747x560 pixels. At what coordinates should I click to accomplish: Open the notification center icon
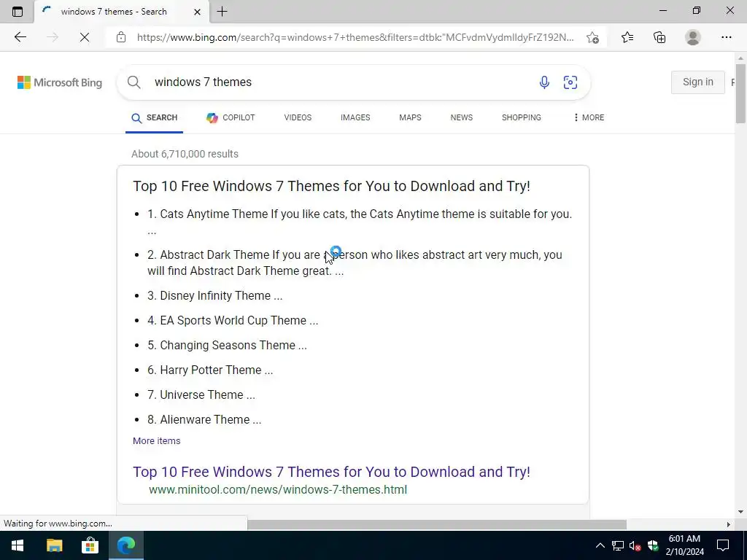723,545
